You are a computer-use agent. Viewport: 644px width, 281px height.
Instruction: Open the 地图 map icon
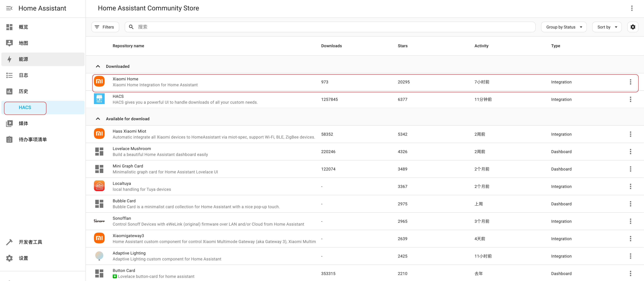(x=9, y=43)
